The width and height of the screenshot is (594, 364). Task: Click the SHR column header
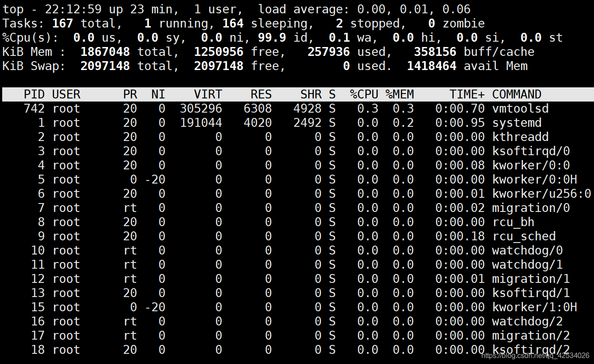[311, 94]
